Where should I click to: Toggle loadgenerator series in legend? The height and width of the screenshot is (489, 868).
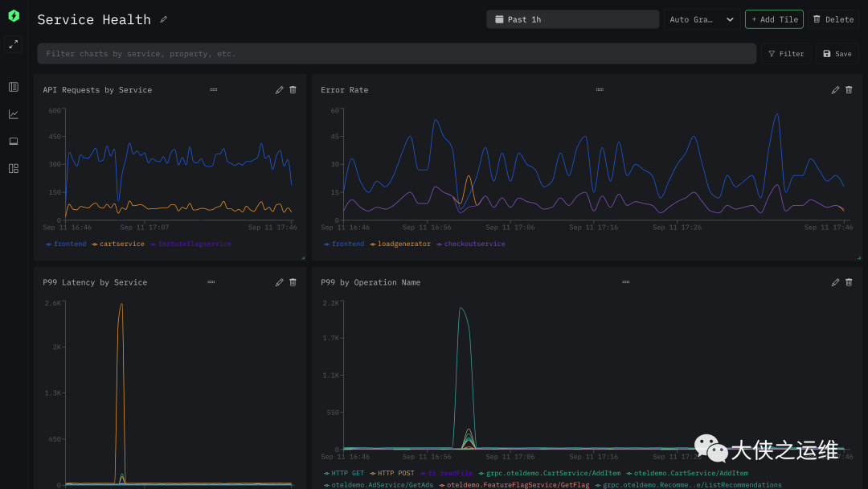tap(399, 244)
